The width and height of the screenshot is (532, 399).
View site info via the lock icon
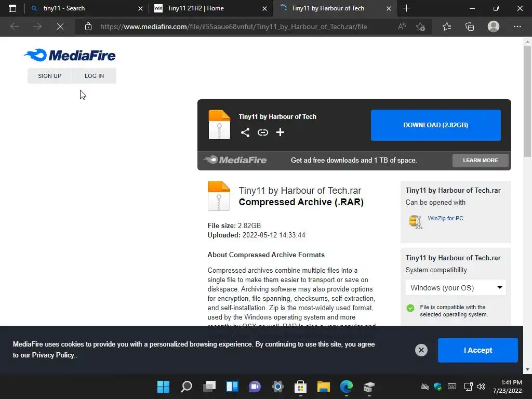point(88,26)
